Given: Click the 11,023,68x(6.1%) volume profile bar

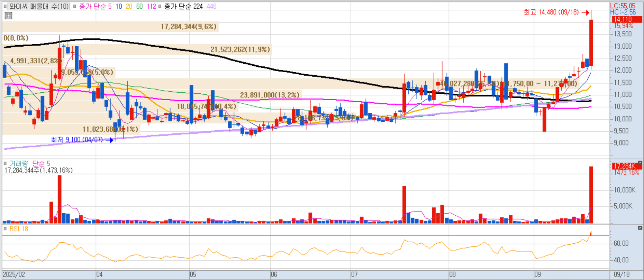Looking at the screenshot, I should [71, 129].
